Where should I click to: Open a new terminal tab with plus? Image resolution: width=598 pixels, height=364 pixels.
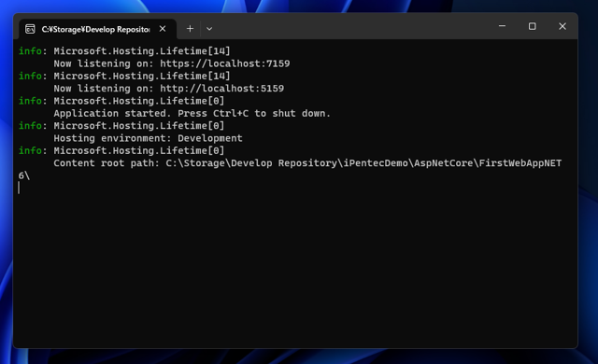click(190, 29)
